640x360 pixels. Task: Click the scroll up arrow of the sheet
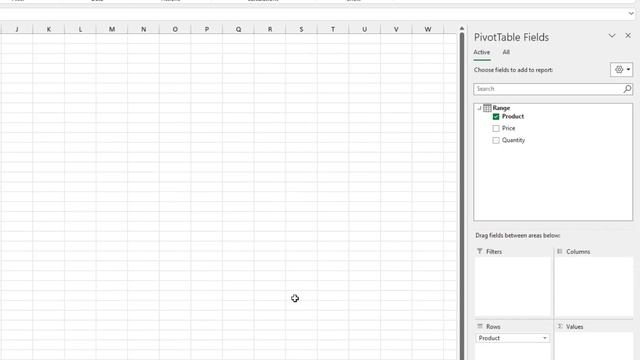pyautogui.click(x=462, y=29)
